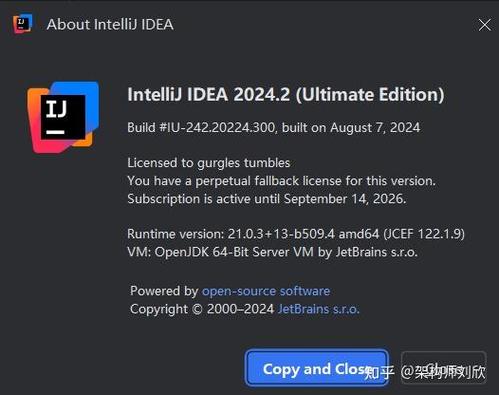Click the large IntelliJ IDEA logo
Screen dimensions: 499x395
[63, 117]
